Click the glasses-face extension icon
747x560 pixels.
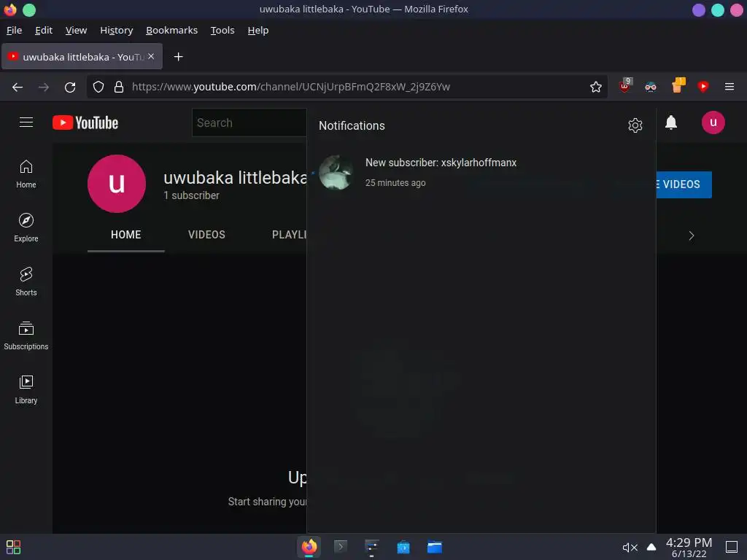point(650,87)
